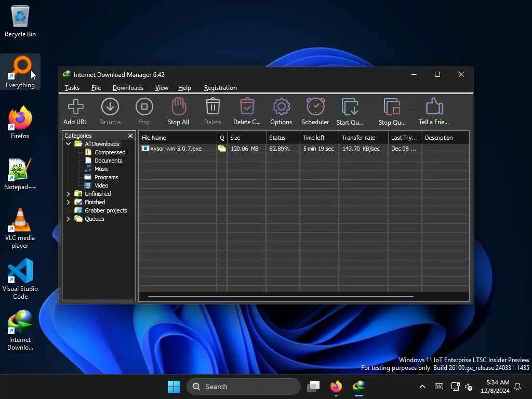Open the Help menu
Screen dimensions: 532x399
[184, 87]
